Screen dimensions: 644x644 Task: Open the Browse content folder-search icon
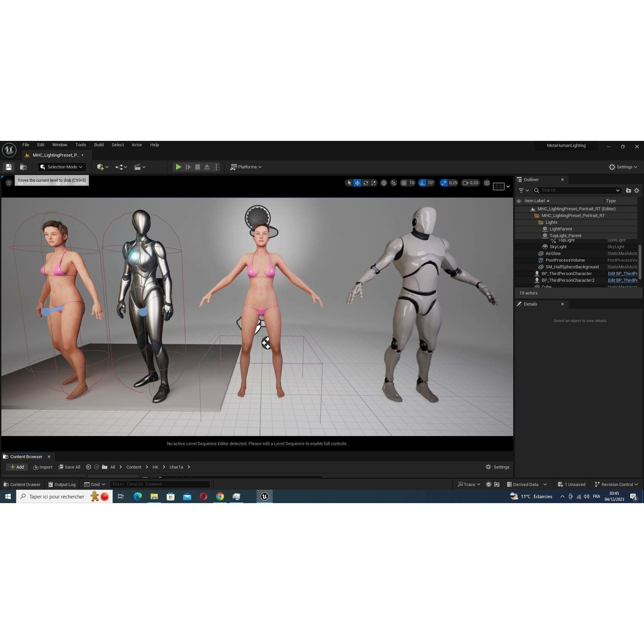(x=23, y=167)
